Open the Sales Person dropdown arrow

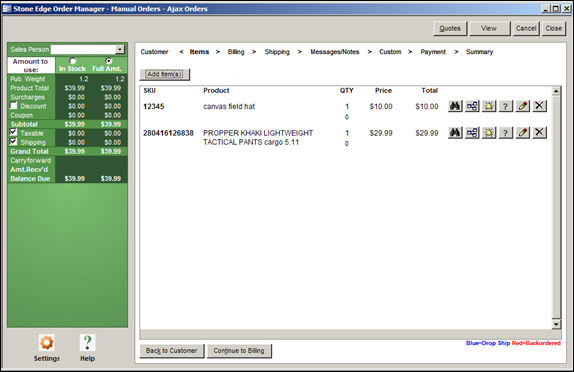tap(120, 49)
